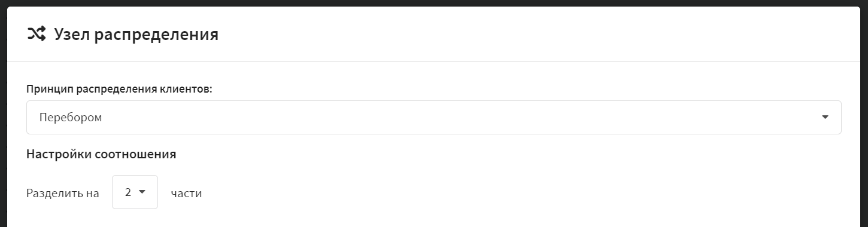Click the shuffle icon in the header
The image size is (868, 227).
[x=36, y=34]
